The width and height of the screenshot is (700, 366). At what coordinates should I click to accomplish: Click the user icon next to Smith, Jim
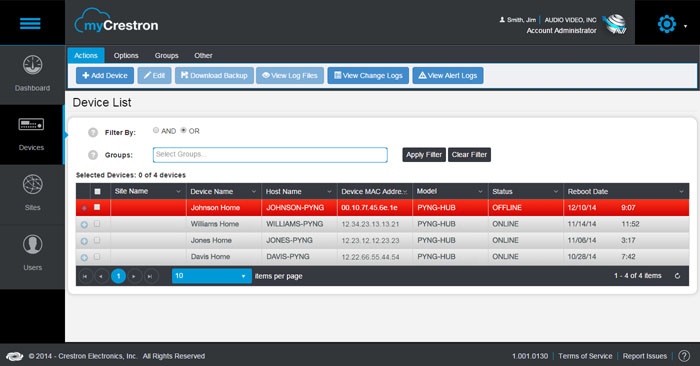502,20
